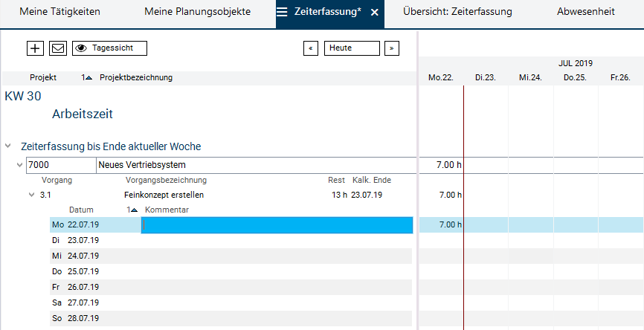Click the sort arrow beside Projekt column
Viewport: 644px width, 330px height.
pos(88,77)
